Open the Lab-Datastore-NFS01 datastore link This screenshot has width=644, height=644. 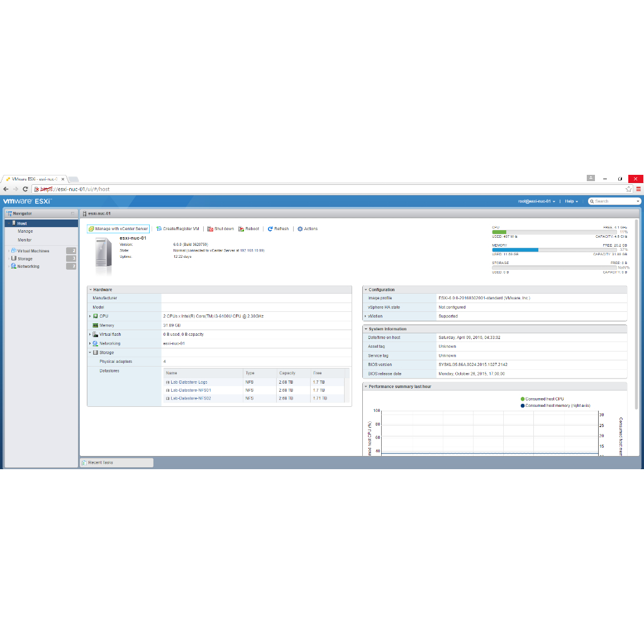(191, 390)
